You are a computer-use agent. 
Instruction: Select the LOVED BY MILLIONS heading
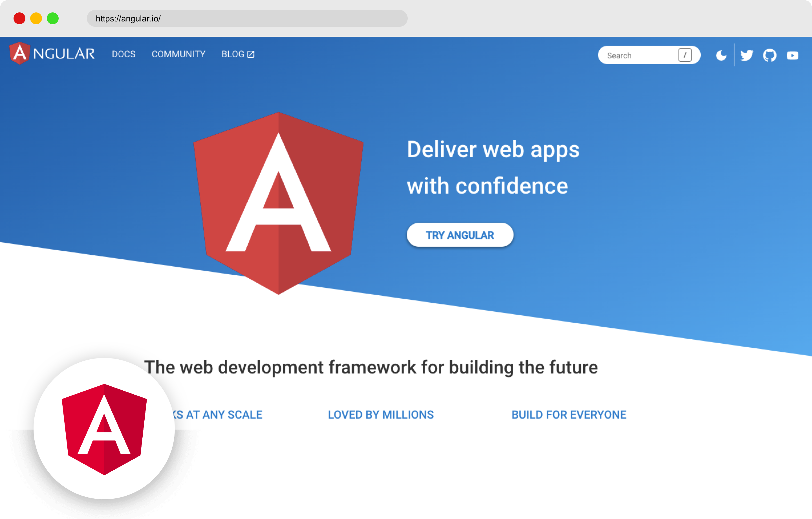click(381, 414)
